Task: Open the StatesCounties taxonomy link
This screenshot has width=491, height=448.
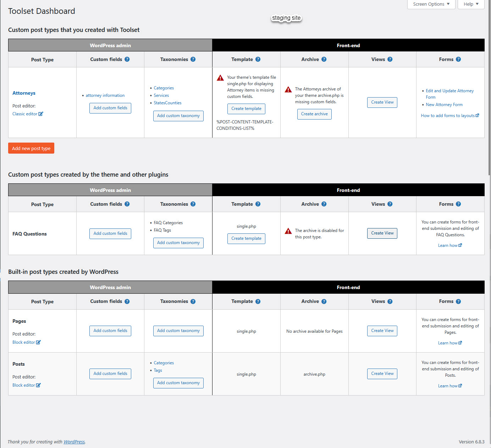Action: [x=167, y=103]
